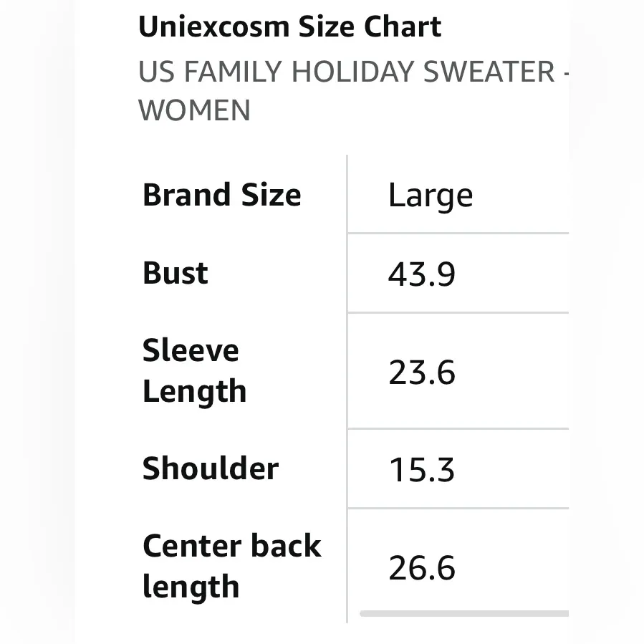This screenshot has height=644, width=644.
Task: Click the Brand Size row header
Action: coord(222,195)
